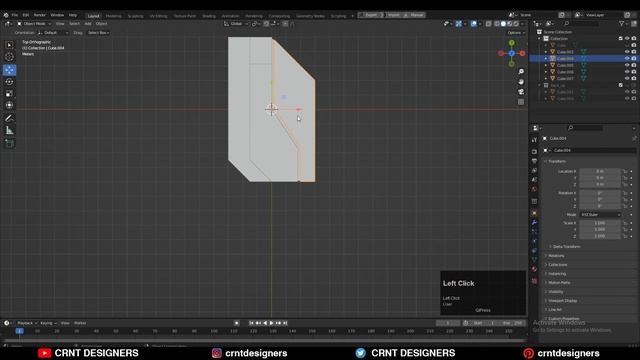Viewport: 640px width, 360px height.
Task: Click the blue current frame marker
Action: point(20,331)
